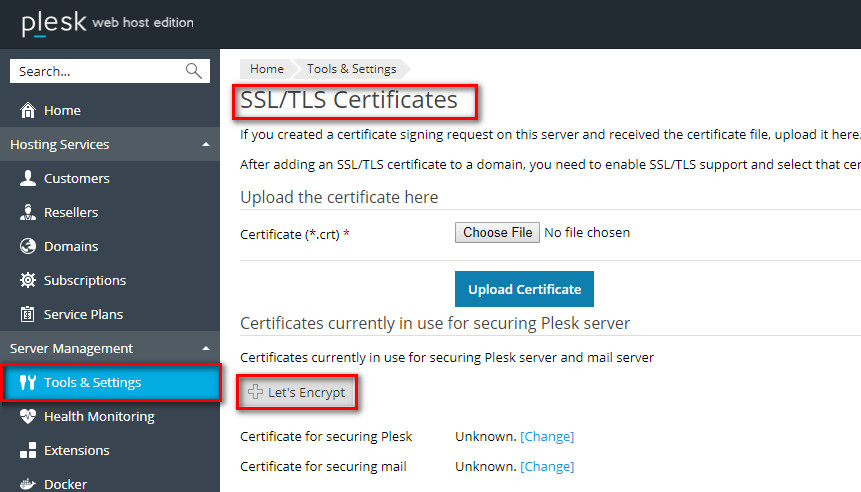Click the search magnifier icon
The height and width of the screenshot is (492, 861).
tap(193, 71)
